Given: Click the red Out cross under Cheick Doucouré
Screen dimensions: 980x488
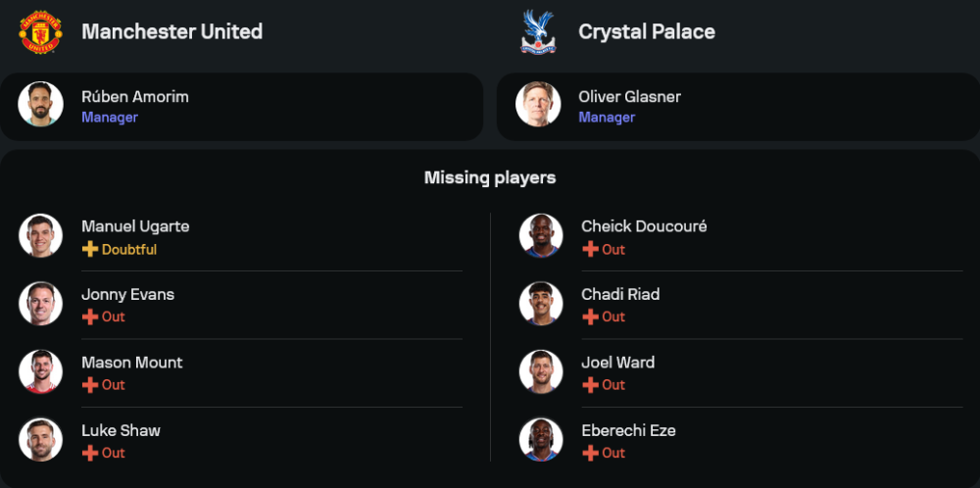Looking at the screenshot, I should click(x=590, y=249).
